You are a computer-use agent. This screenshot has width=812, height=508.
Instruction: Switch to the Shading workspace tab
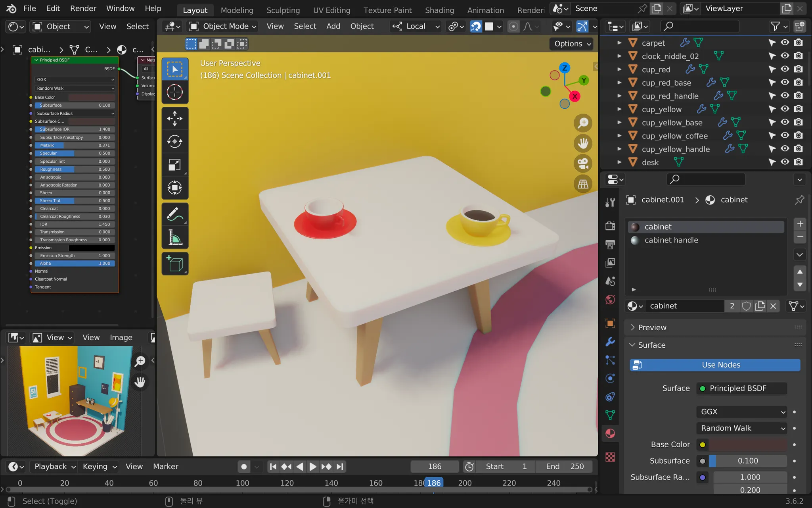[439, 10]
